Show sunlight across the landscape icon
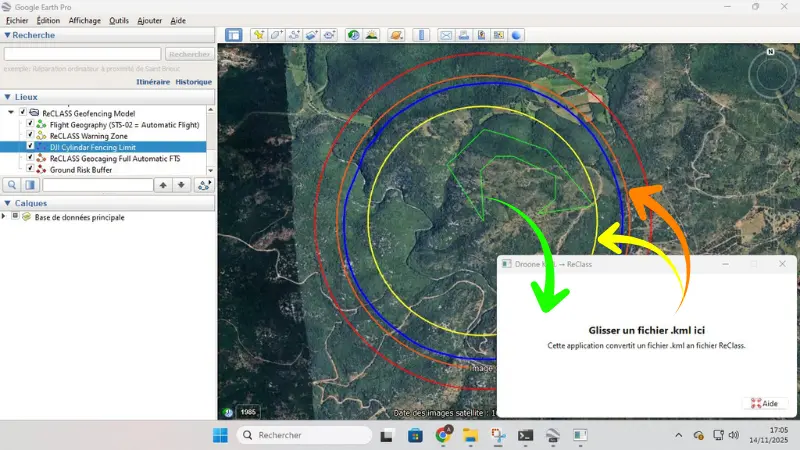The width and height of the screenshot is (800, 450). click(x=371, y=35)
